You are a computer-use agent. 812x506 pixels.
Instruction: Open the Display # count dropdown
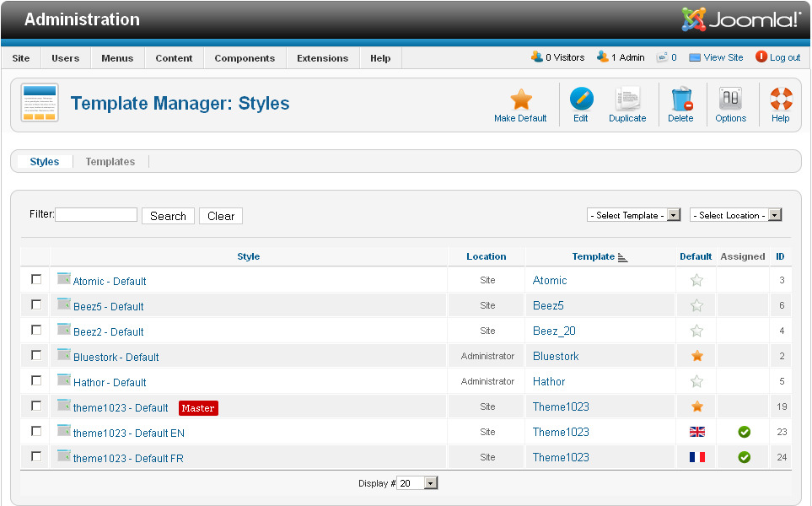pos(417,483)
